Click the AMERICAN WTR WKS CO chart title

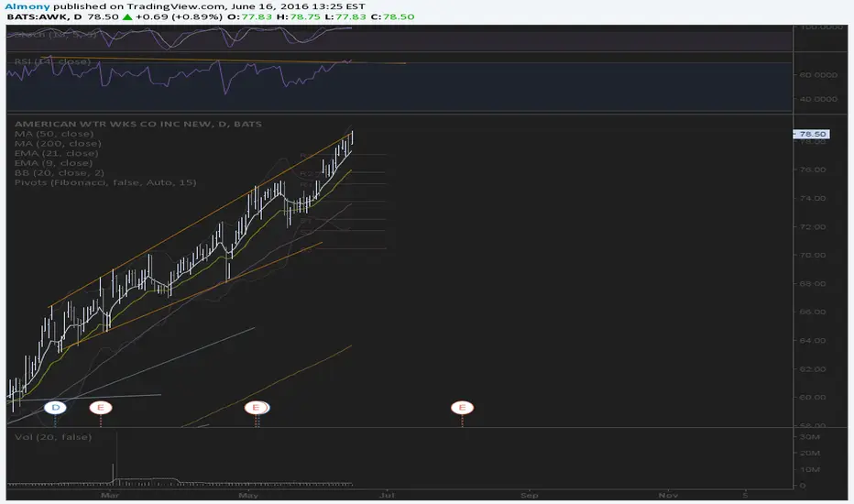[x=138, y=125]
